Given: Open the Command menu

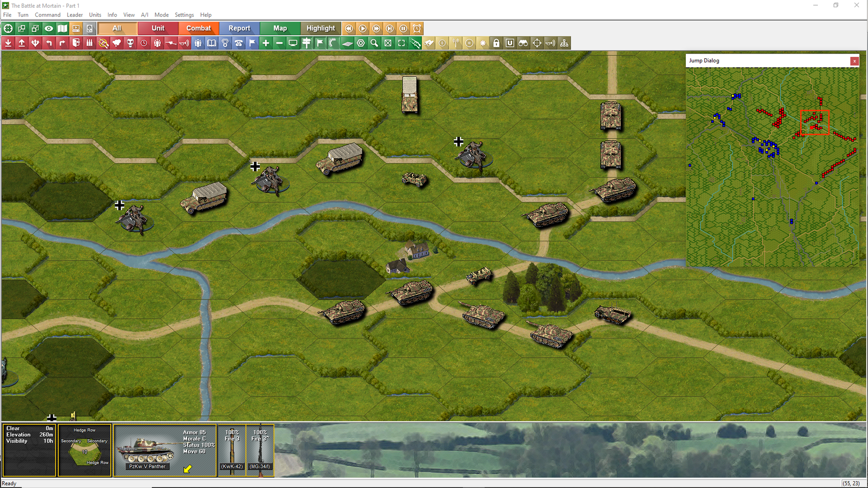Looking at the screenshot, I should click(x=47, y=15).
